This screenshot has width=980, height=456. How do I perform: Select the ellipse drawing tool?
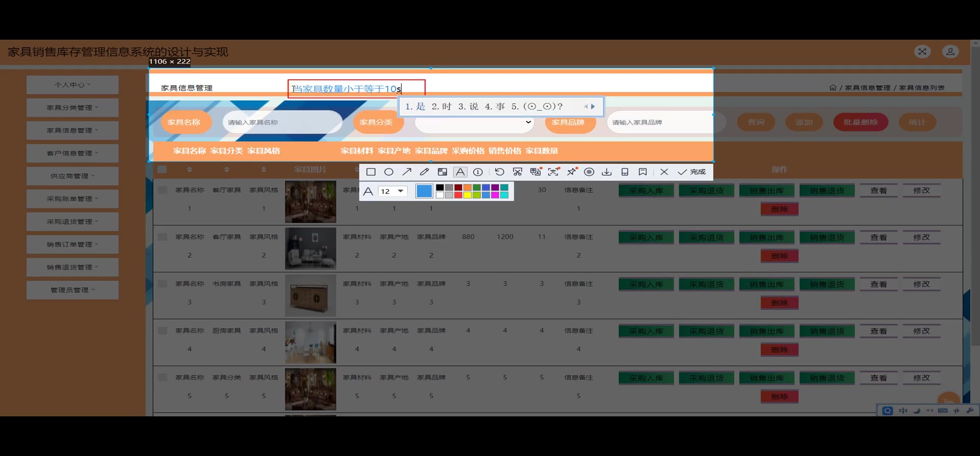pyautogui.click(x=389, y=172)
